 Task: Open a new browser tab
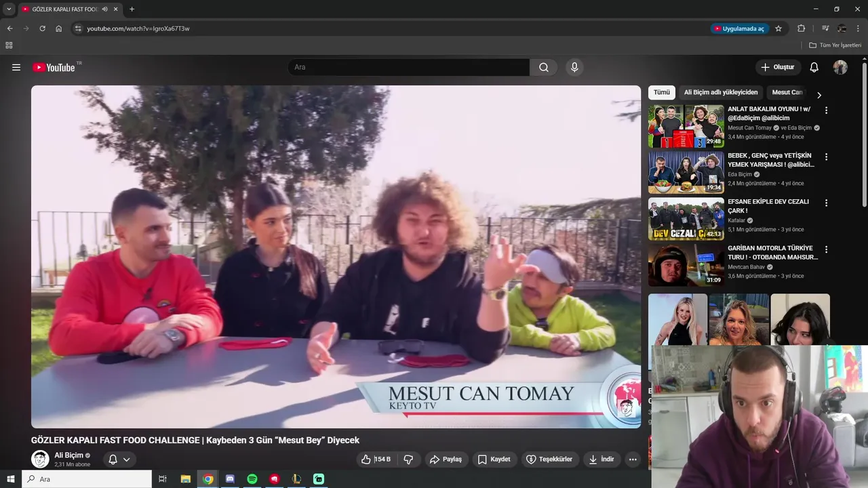[132, 9]
